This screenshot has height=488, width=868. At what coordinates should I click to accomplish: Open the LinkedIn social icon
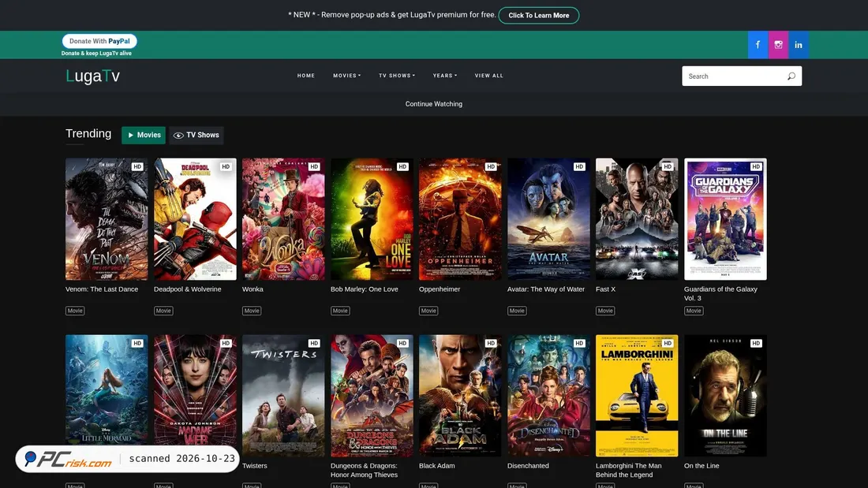coord(799,45)
